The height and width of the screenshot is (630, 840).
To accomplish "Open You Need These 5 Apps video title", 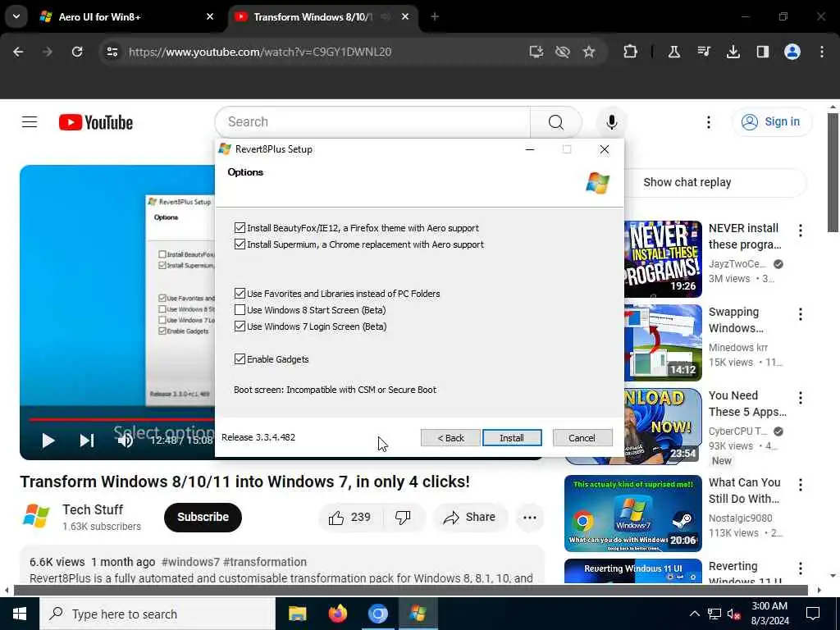I will [x=747, y=404].
